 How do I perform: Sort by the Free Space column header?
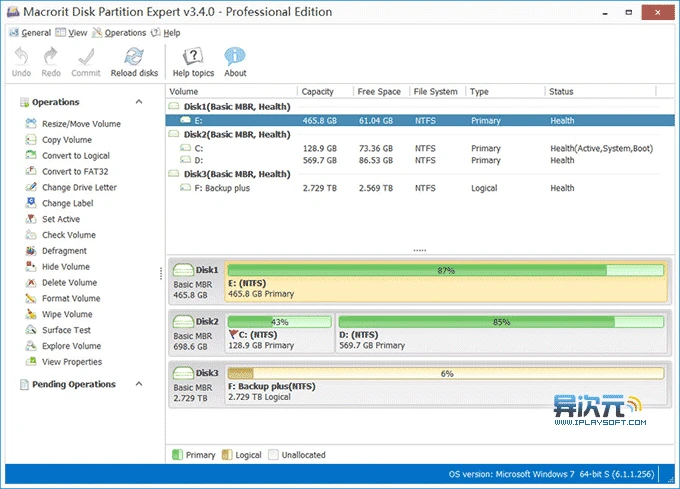(x=381, y=91)
